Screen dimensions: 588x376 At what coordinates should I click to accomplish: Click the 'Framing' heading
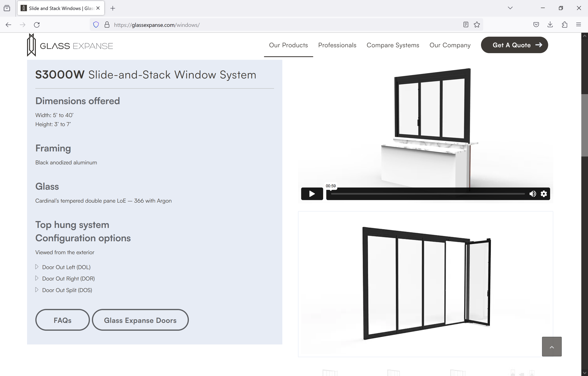tap(53, 149)
